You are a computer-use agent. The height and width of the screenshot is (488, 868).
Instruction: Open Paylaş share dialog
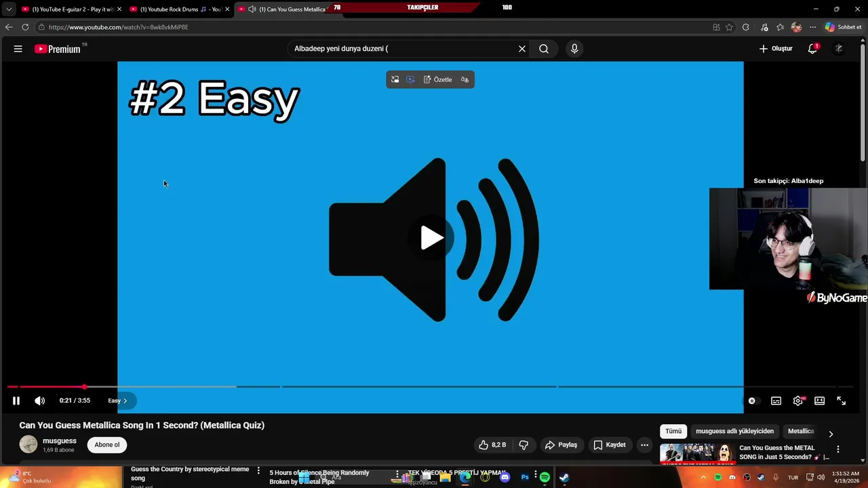point(561,445)
